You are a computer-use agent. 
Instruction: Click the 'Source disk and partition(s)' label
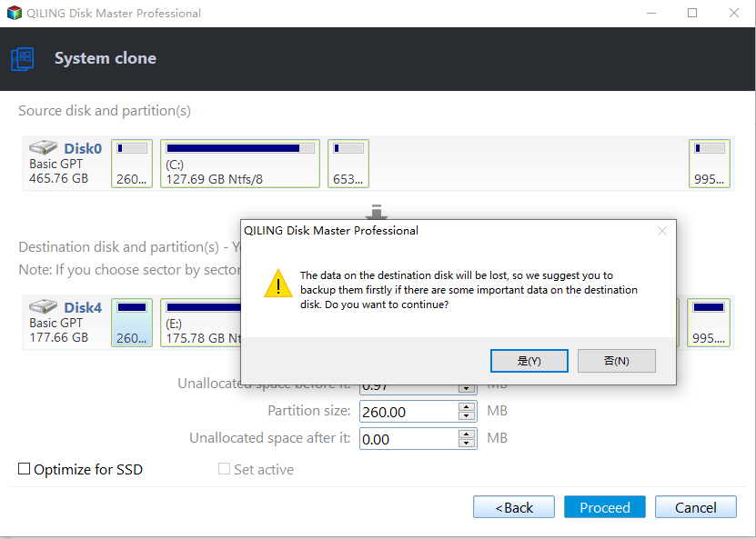coord(105,111)
